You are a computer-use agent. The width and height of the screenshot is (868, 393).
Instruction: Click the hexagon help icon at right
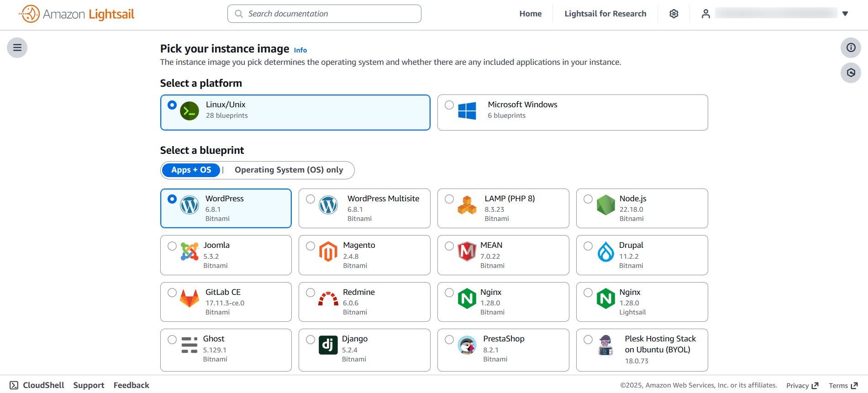(x=851, y=73)
